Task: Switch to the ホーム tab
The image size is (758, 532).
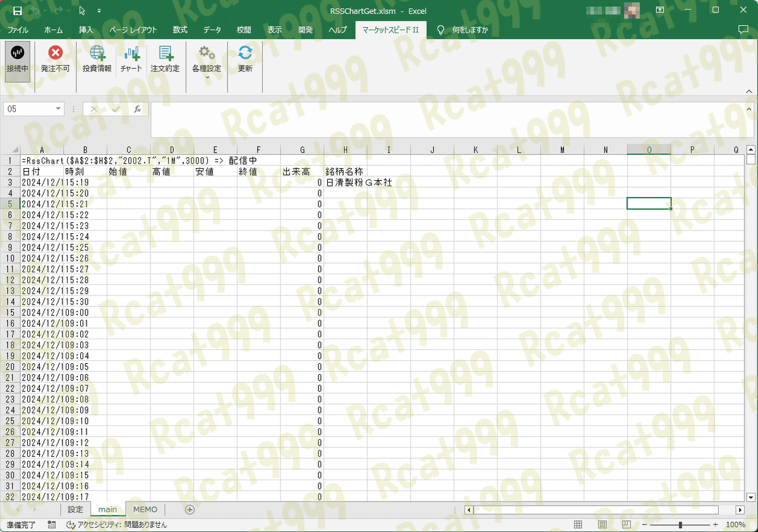Action: pyautogui.click(x=54, y=30)
